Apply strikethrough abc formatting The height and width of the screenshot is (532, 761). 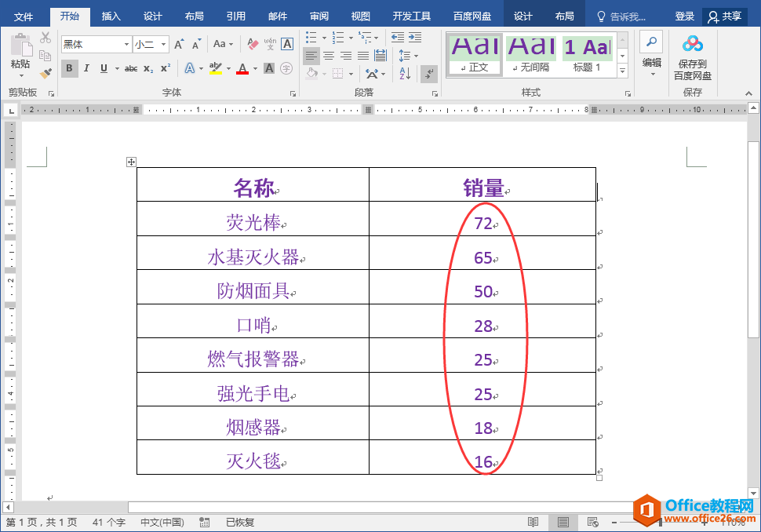point(130,68)
